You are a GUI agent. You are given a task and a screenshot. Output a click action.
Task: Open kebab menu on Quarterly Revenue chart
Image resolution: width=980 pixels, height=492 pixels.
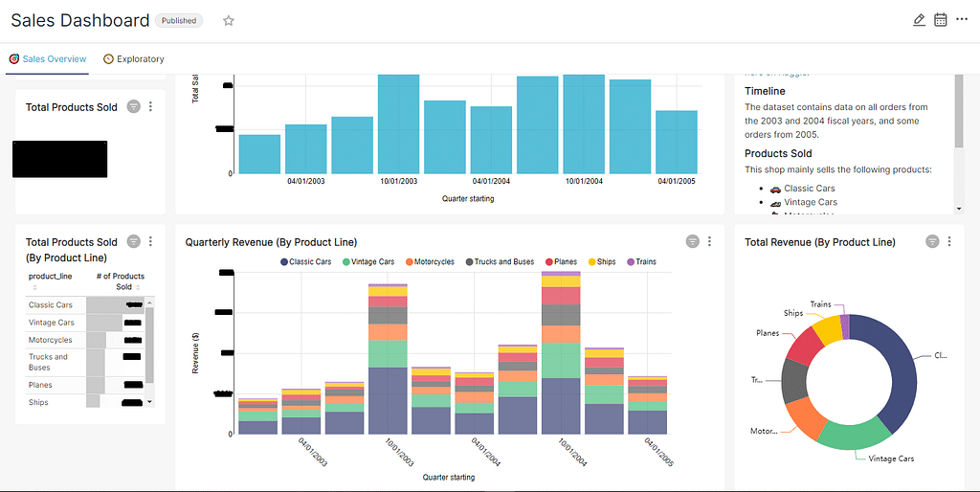point(709,241)
